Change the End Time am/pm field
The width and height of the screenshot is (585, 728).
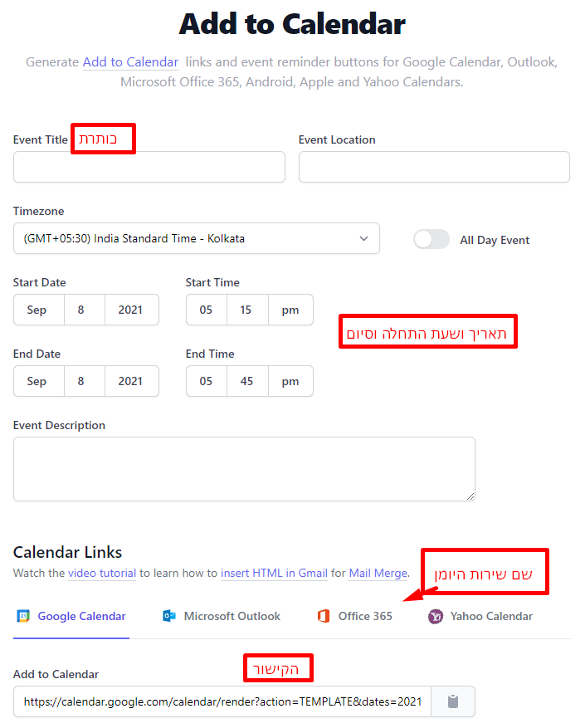(290, 381)
